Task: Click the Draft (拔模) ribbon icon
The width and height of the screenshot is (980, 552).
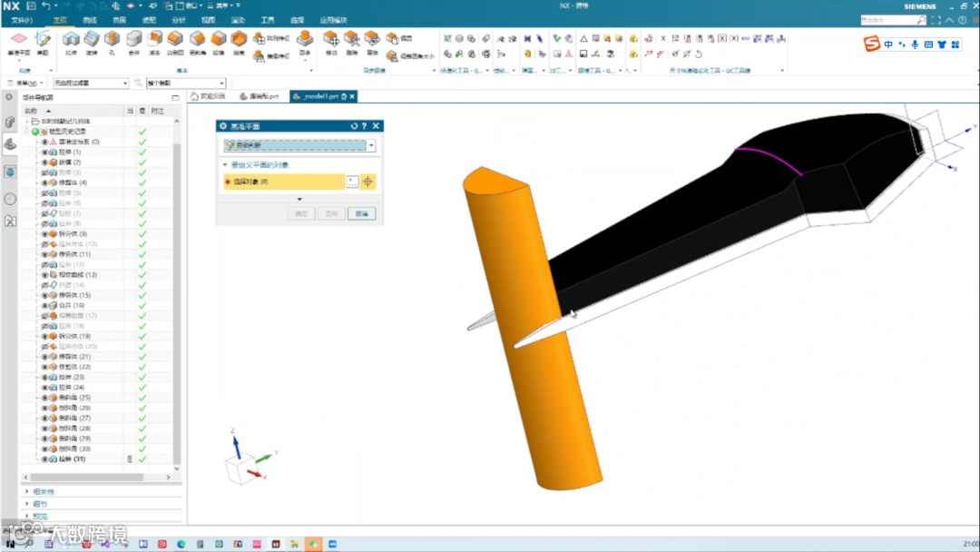Action: pos(218,42)
